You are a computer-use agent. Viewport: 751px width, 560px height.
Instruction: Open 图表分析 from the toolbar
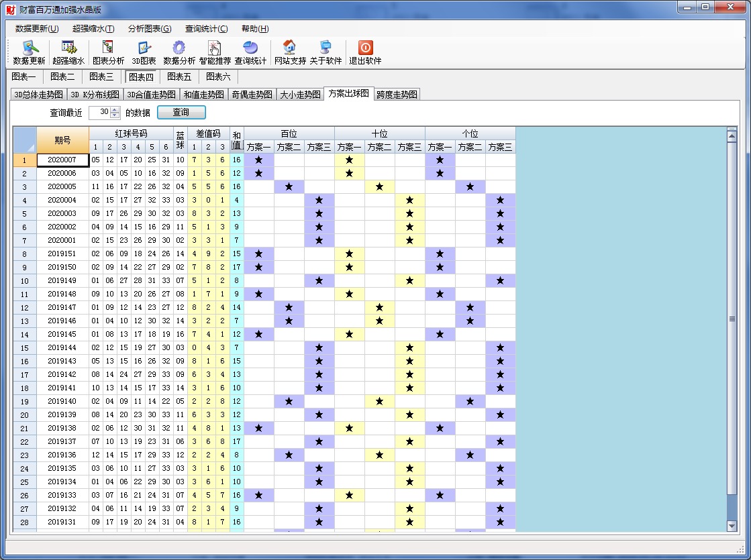[x=108, y=52]
